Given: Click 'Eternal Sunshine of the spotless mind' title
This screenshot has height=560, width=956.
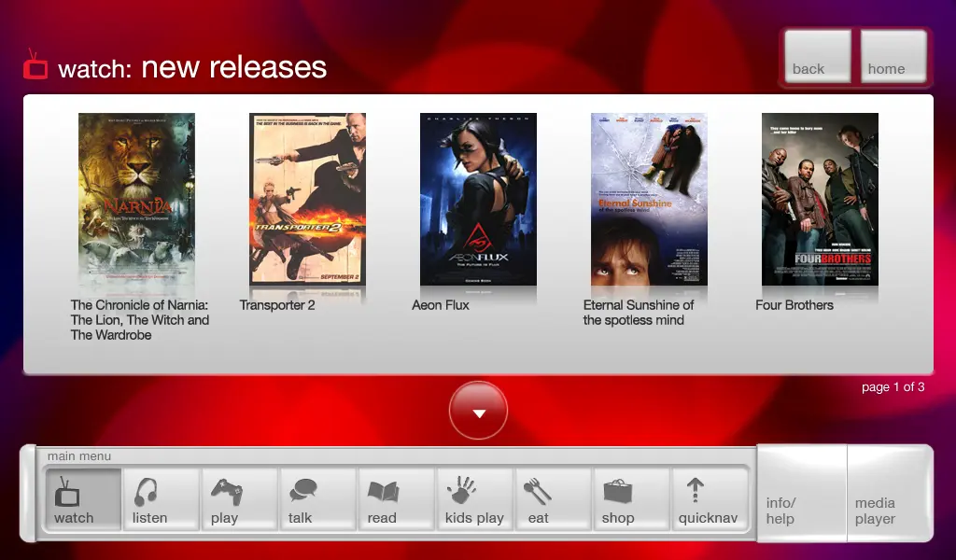Looking at the screenshot, I should coord(639,313).
